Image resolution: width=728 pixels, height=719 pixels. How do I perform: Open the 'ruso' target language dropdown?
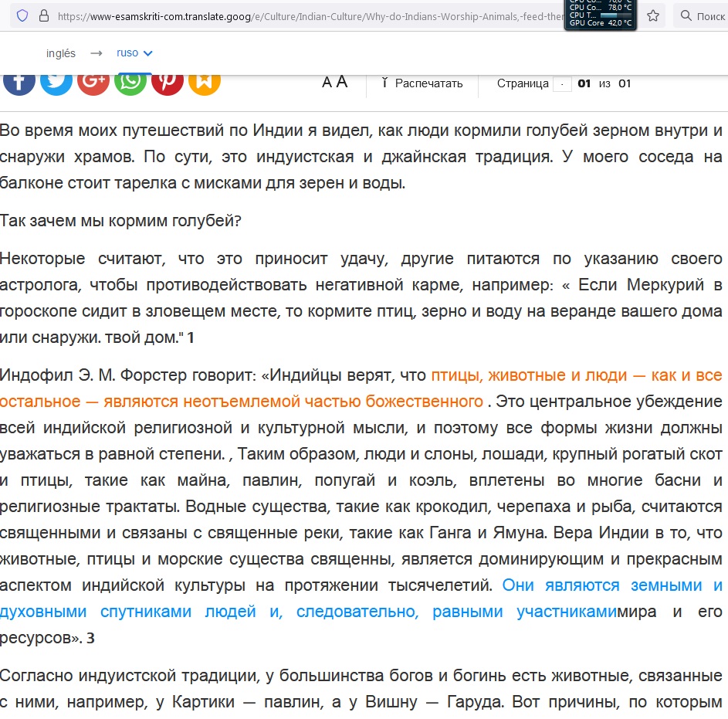tap(135, 53)
